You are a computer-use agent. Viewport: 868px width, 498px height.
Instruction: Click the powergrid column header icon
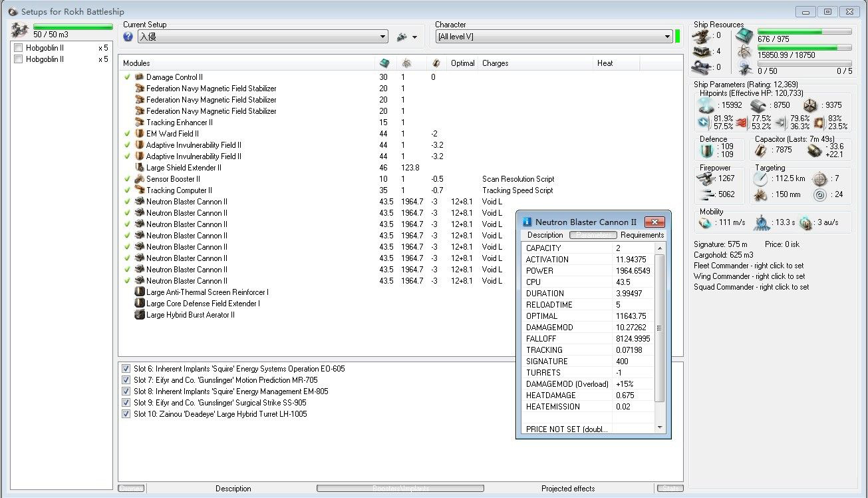coord(405,63)
